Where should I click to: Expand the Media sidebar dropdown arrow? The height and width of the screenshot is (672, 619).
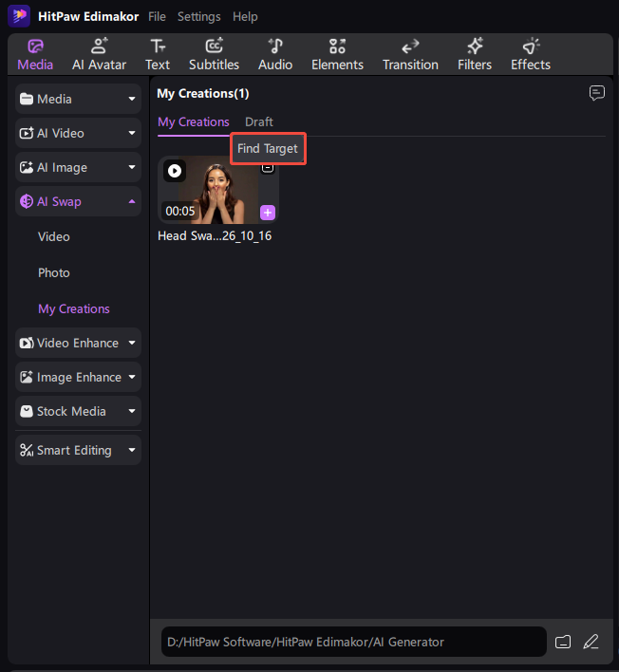(x=132, y=99)
